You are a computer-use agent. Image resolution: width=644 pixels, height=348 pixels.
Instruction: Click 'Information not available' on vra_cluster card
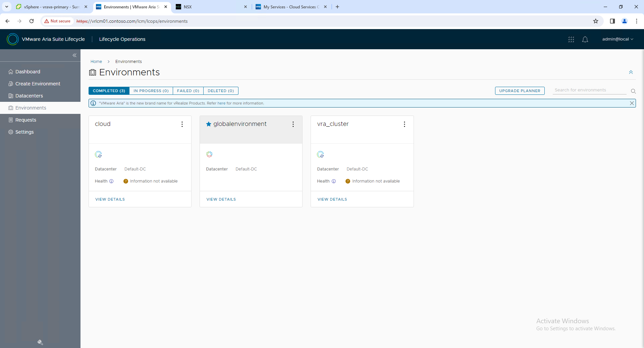(376, 181)
